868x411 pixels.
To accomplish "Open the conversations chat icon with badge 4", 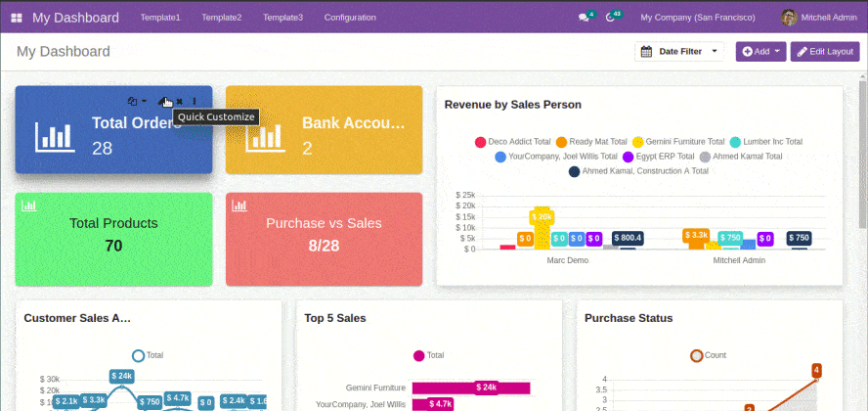I will tap(585, 18).
